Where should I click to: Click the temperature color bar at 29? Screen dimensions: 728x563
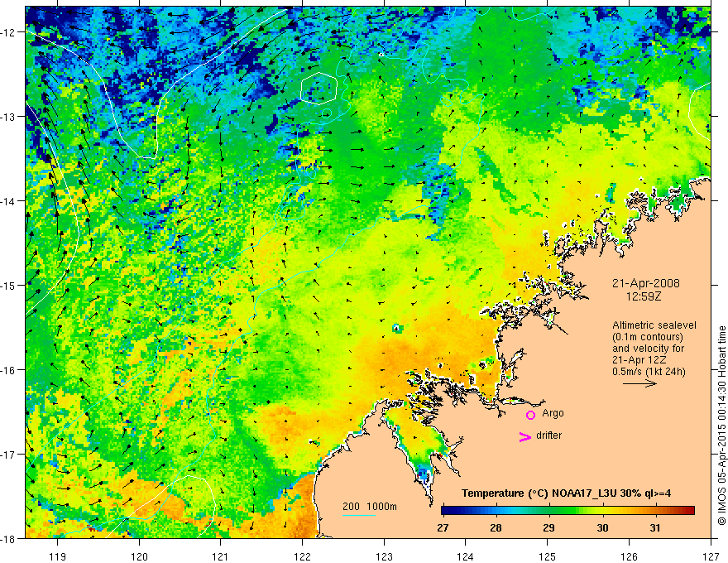[549, 511]
